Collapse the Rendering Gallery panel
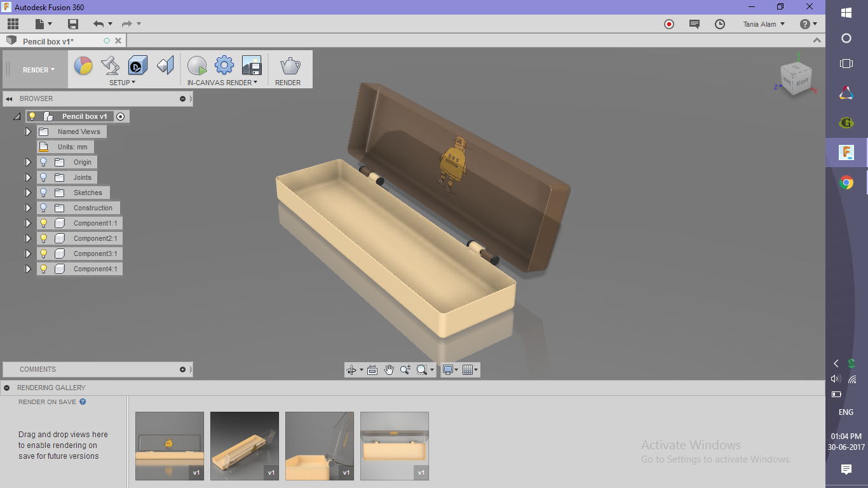868x488 pixels. [6, 388]
